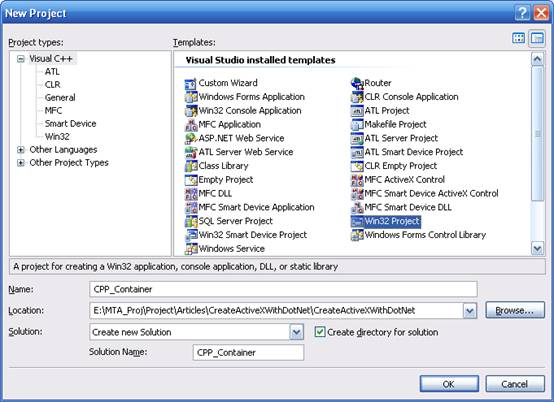Viewport: 554px width, 402px height.
Task: Open the Solution dropdown arrow
Action: pos(296,332)
